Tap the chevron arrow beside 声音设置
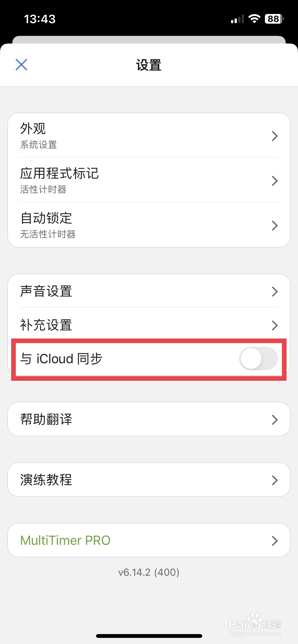The height and width of the screenshot is (644, 298). tap(275, 292)
